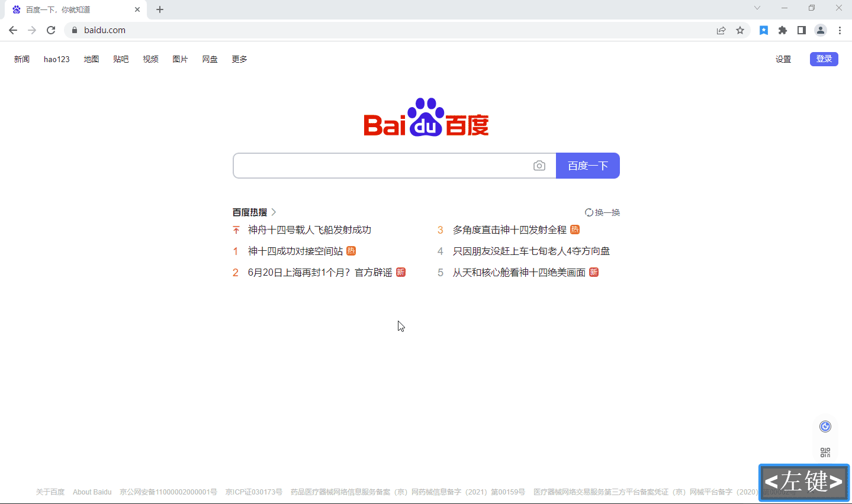Open 设置 menu

(783, 59)
